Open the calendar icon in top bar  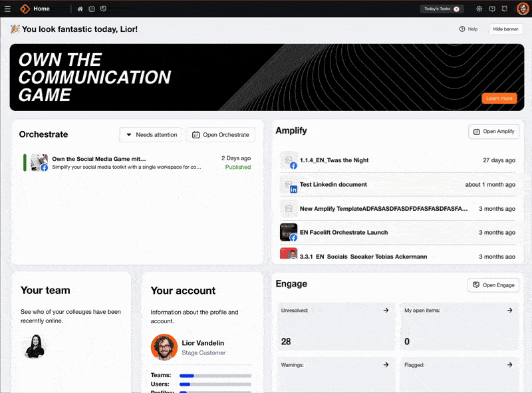point(92,9)
